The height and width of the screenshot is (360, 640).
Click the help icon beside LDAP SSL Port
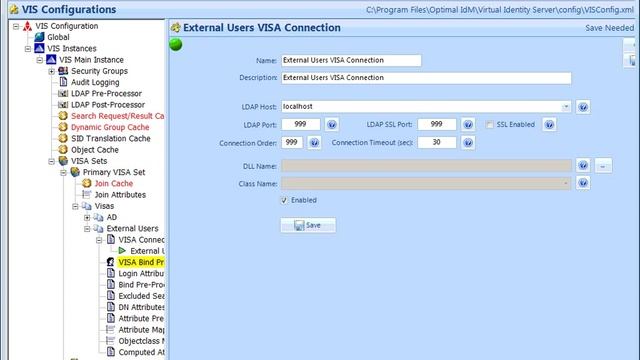pyautogui.click(x=468, y=124)
